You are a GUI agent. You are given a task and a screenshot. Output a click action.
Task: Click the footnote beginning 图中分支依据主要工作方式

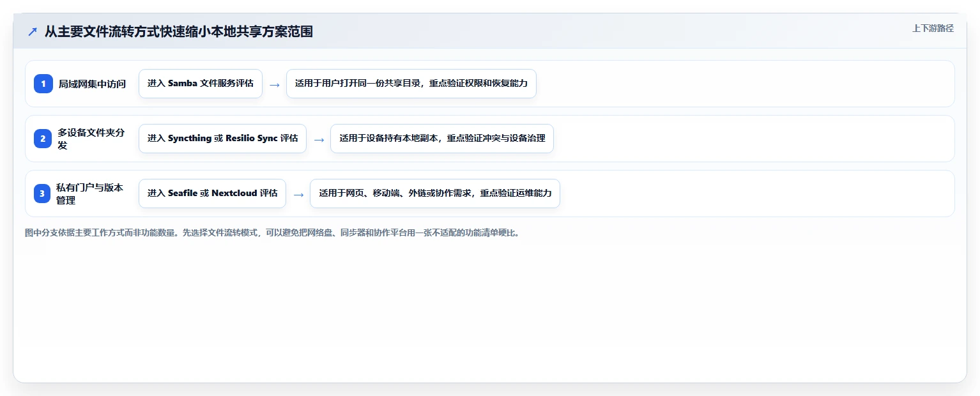tap(272, 233)
